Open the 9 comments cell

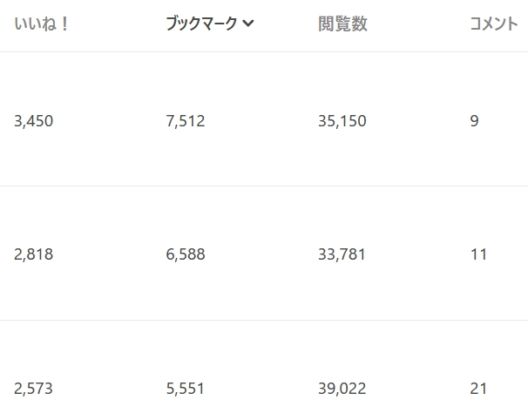[474, 121]
